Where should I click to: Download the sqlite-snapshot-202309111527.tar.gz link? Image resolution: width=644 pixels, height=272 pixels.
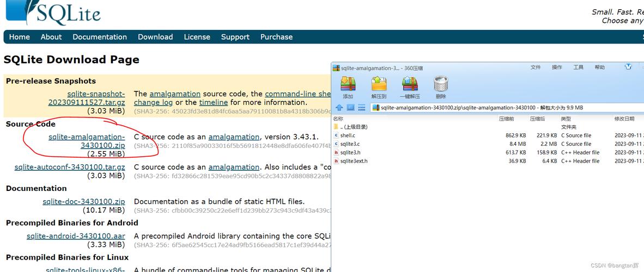coord(87,98)
